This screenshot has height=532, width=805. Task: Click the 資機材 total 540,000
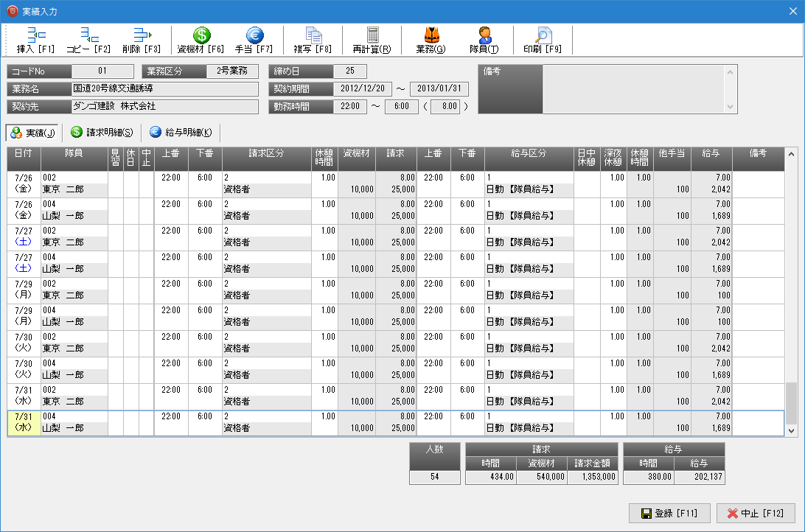[541, 477]
